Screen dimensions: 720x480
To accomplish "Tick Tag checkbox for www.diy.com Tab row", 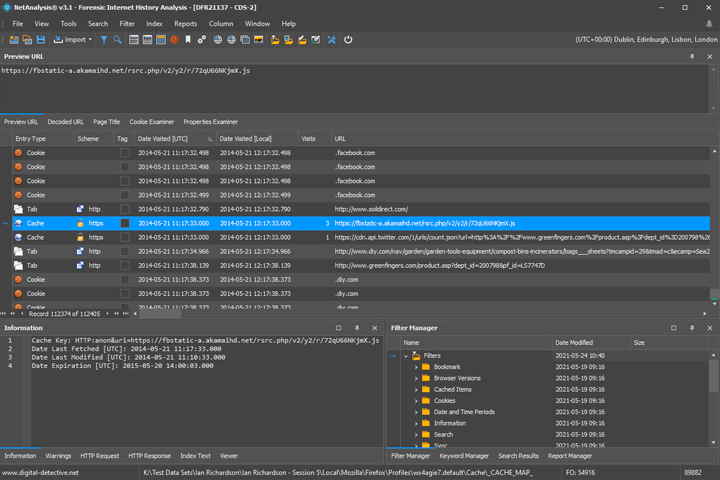I will pyautogui.click(x=124, y=252).
